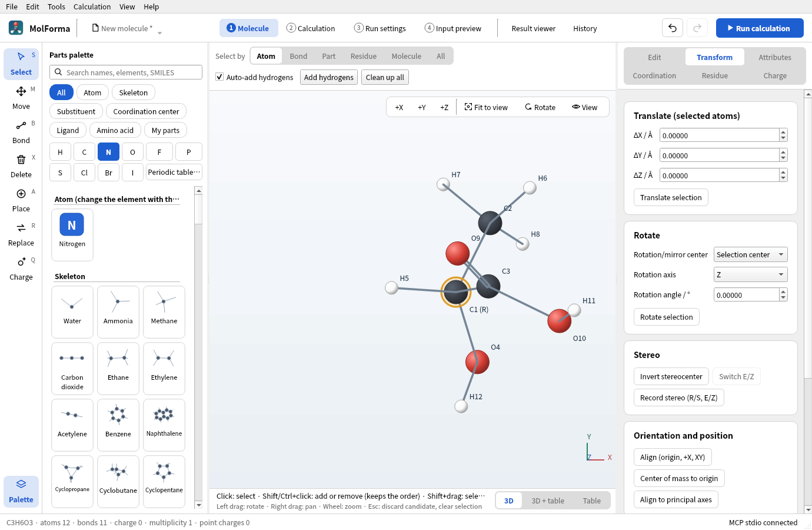Open the Calculation menu in menu bar
Viewport: 812px width, 530px height.
(x=92, y=6)
